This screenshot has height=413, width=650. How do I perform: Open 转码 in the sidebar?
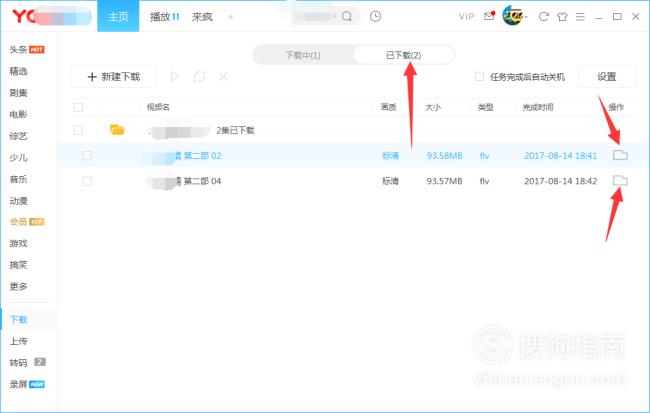click(x=27, y=362)
